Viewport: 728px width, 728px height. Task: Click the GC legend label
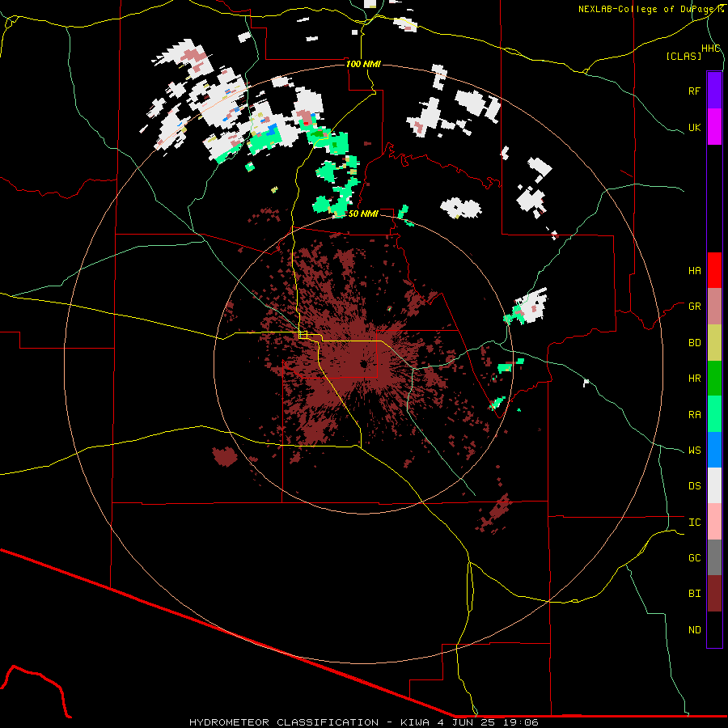click(x=694, y=558)
